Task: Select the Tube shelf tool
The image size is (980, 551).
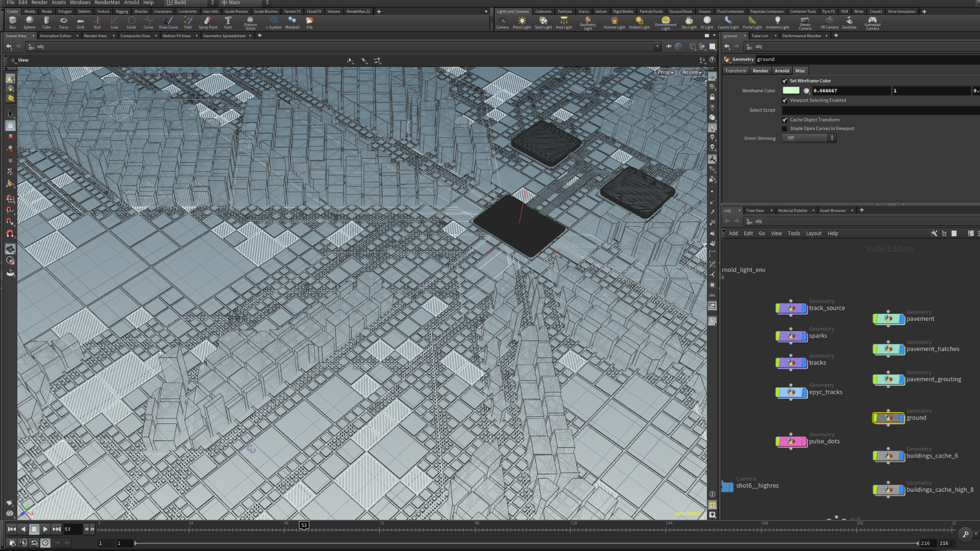Action: pos(46,22)
